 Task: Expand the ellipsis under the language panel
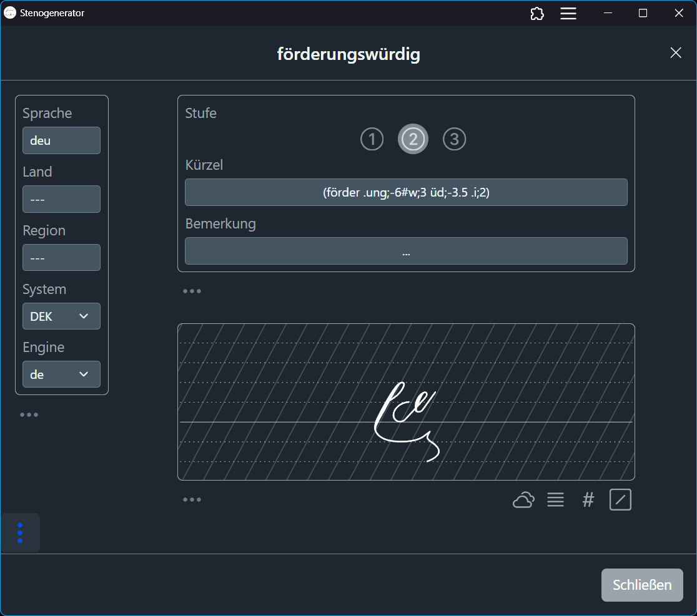point(29,415)
